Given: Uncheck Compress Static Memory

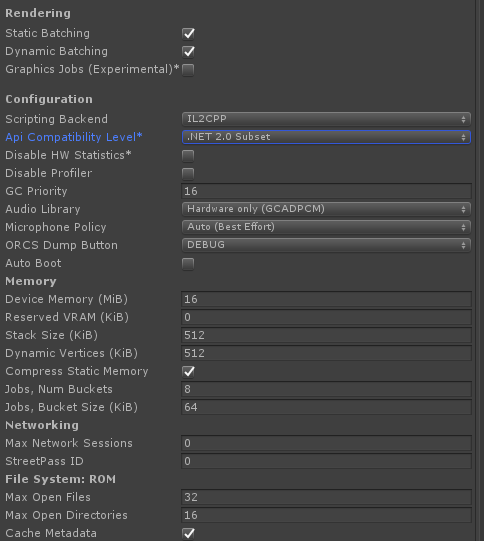Looking at the screenshot, I should 188,371.
